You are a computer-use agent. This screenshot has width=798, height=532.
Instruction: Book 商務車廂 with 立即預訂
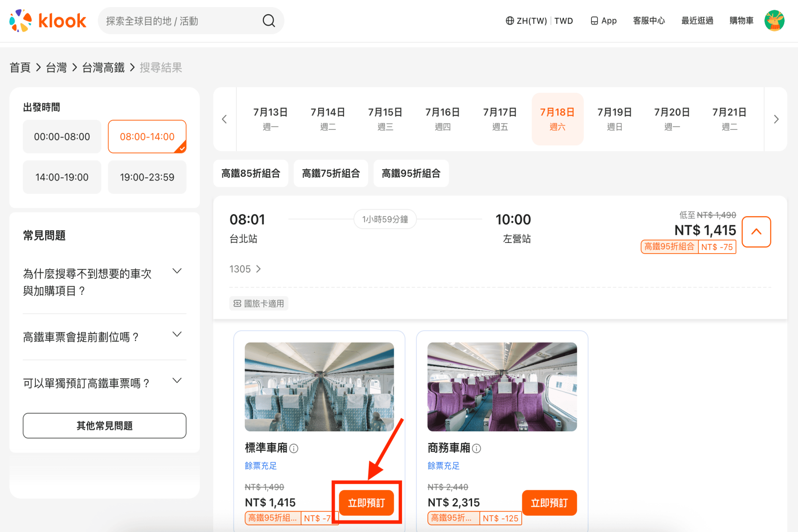pyautogui.click(x=549, y=503)
